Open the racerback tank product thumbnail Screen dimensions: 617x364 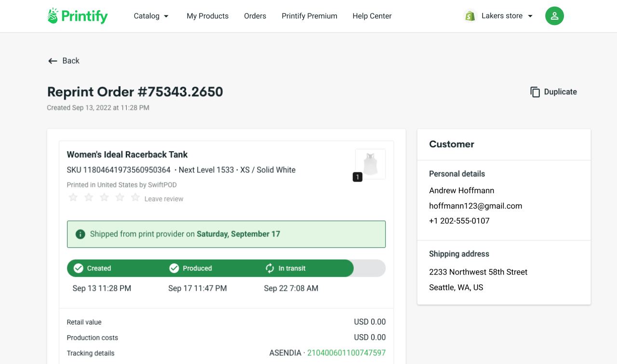click(370, 164)
